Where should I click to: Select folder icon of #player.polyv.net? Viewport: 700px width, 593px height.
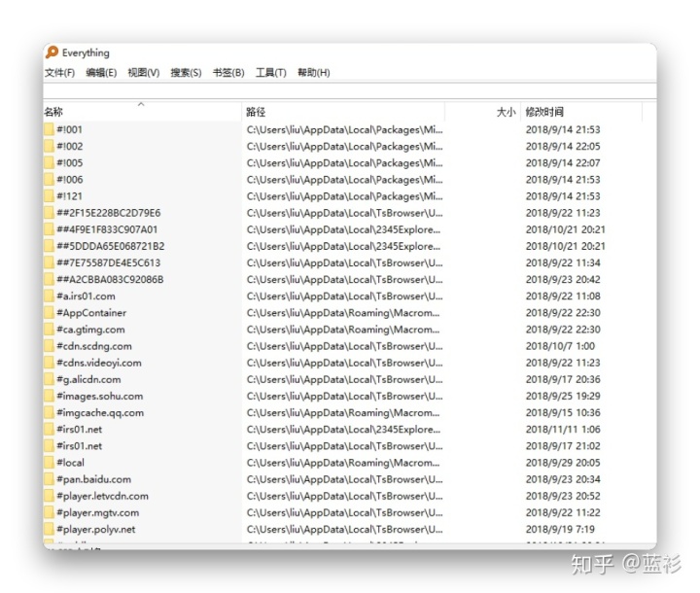49,529
